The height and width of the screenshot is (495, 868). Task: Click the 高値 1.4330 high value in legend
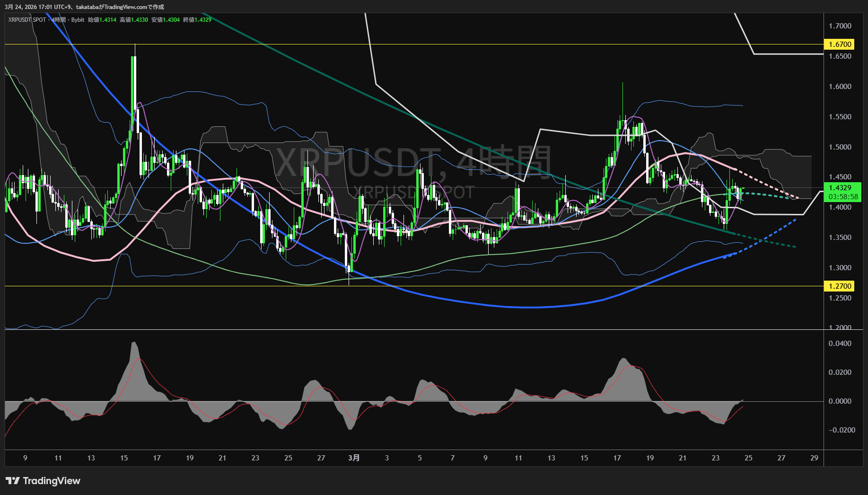click(134, 20)
